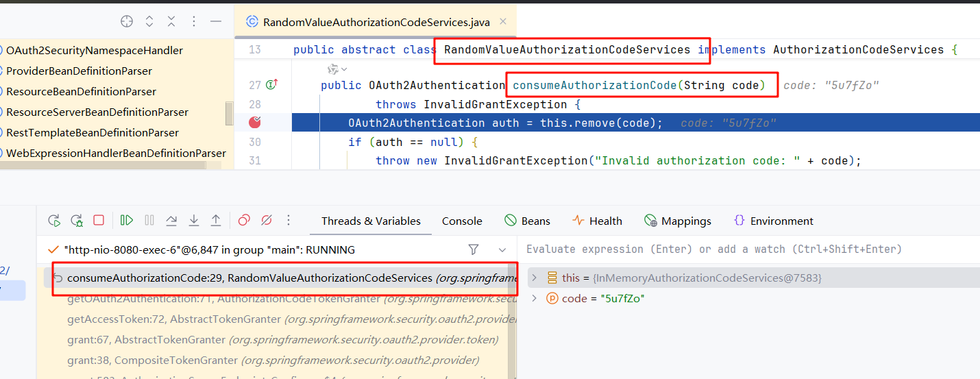Click the stack frames vertical scrollbar
This screenshot has height=379, width=980.
click(511, 322)
